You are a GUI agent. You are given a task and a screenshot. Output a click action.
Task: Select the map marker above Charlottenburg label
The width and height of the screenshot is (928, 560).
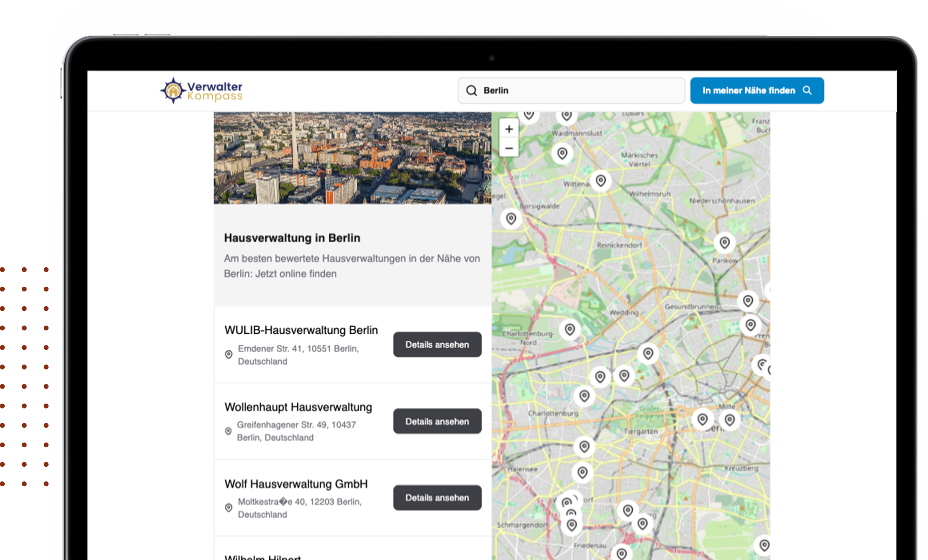coord(584,395)
